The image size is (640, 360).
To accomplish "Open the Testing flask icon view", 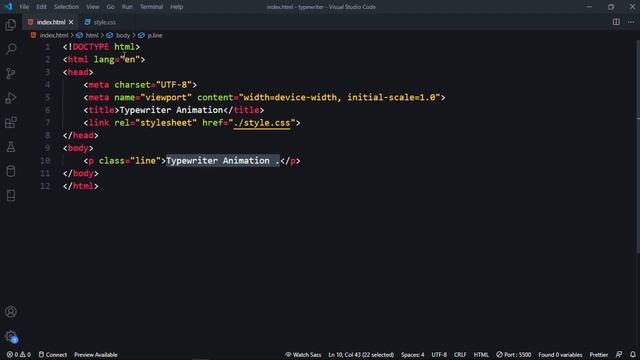I will [x=11, y=147].
